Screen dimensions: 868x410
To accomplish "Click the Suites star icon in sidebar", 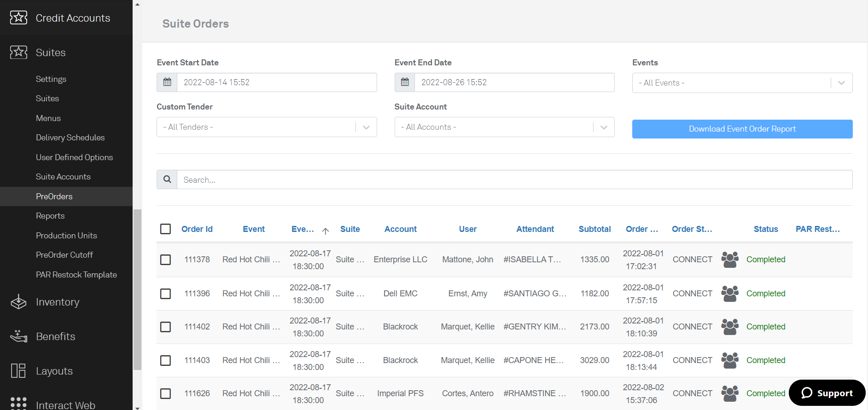I will 18,52.
